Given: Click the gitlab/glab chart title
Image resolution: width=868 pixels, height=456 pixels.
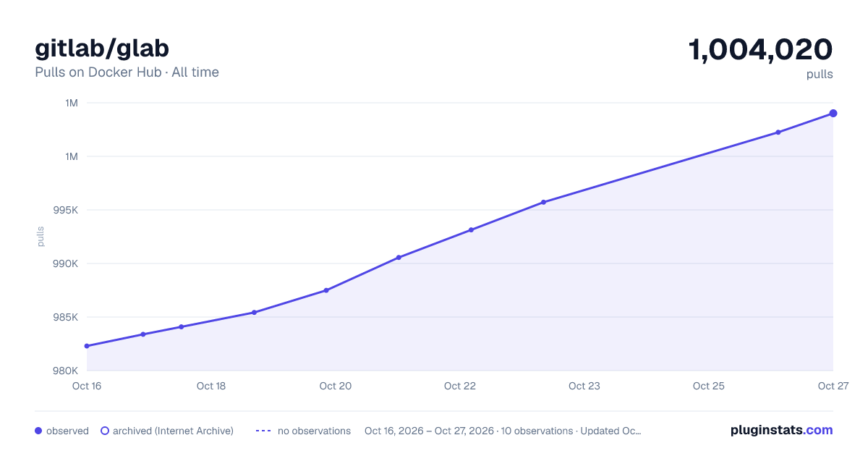Looking at the screenshot, I should pos(102,48).
